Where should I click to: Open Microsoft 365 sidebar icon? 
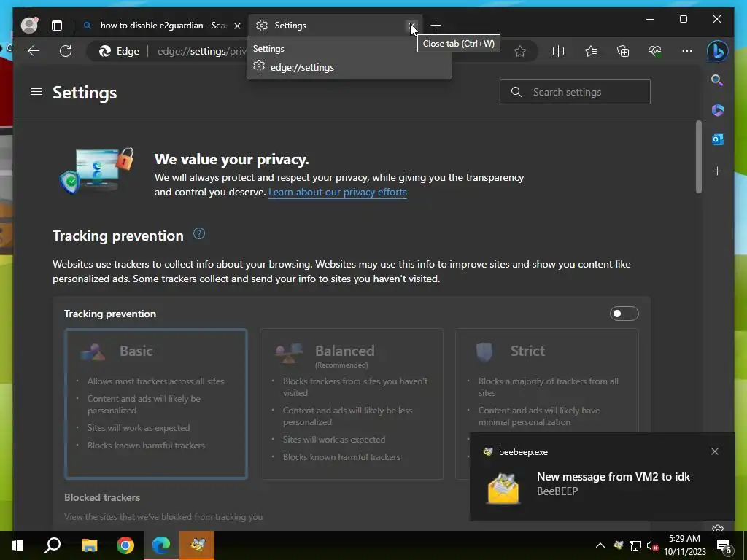coord(718,110)
